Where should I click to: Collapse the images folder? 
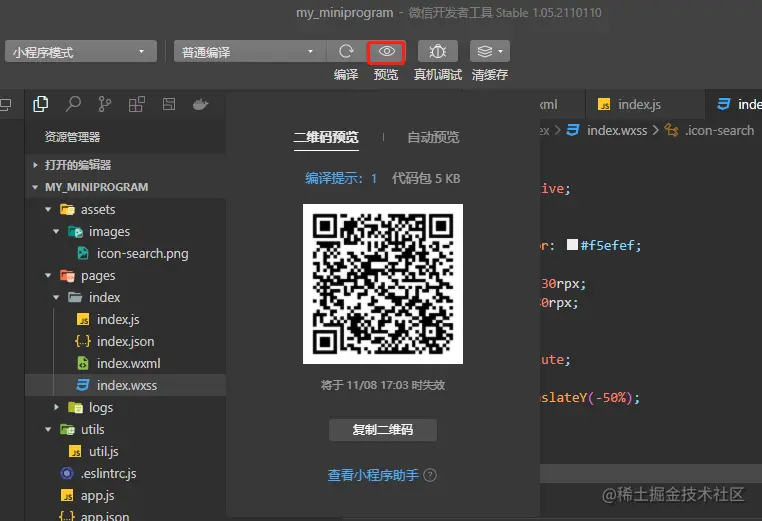56,232
